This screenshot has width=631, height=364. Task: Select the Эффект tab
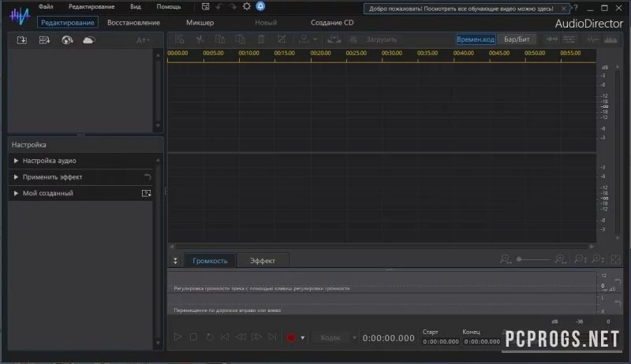[x=263, y=261]
